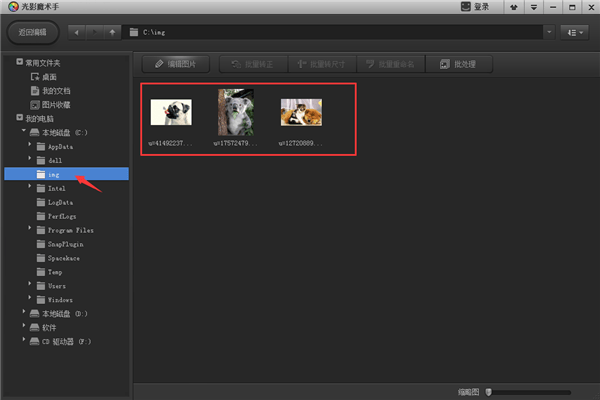Image resolution: width=600 pixels, height=400 pixels.
Task: Click the C:\img address path field
Action: tap(340, 32)
